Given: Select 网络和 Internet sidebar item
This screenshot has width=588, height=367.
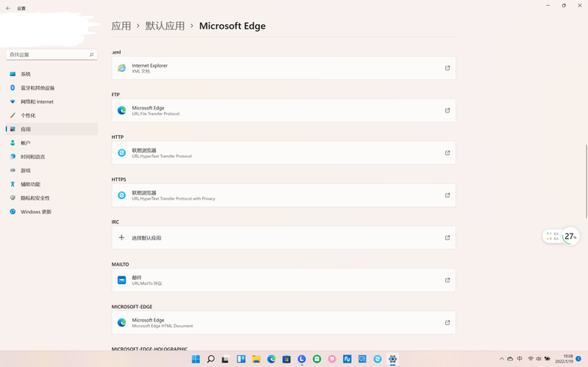Looking at the screenshot, I should pyautogui.click(x=37, y=101).
